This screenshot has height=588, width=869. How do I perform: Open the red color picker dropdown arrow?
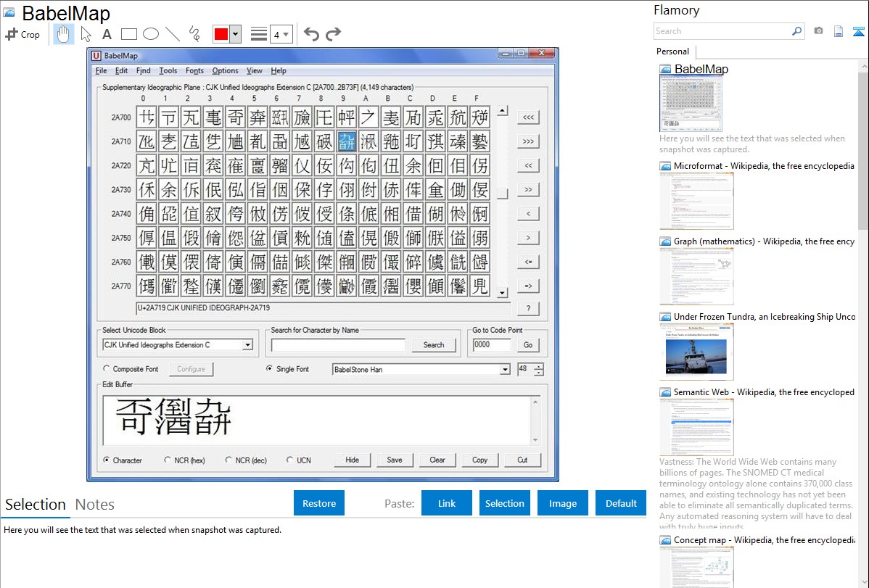(236, 34)
